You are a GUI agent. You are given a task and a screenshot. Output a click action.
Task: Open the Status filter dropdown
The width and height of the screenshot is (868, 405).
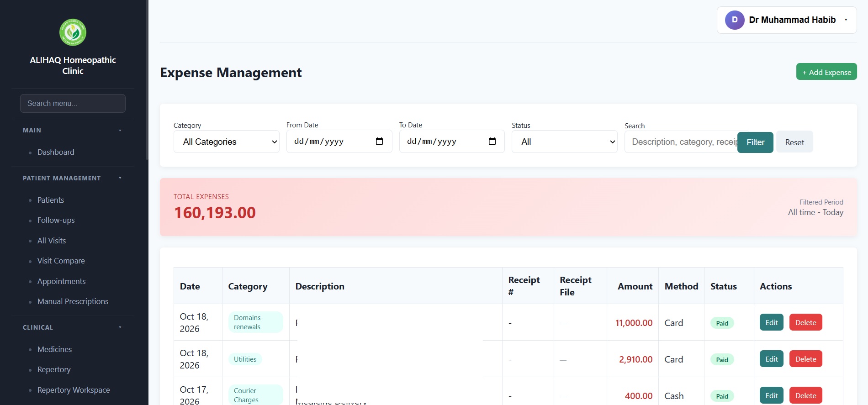(565, 142)
